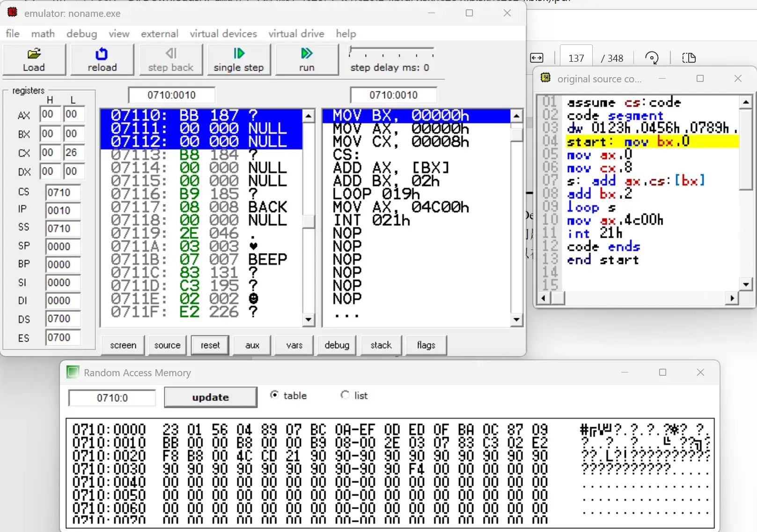Click the page view icon in PDF viewer

click(x=689, y=58)
